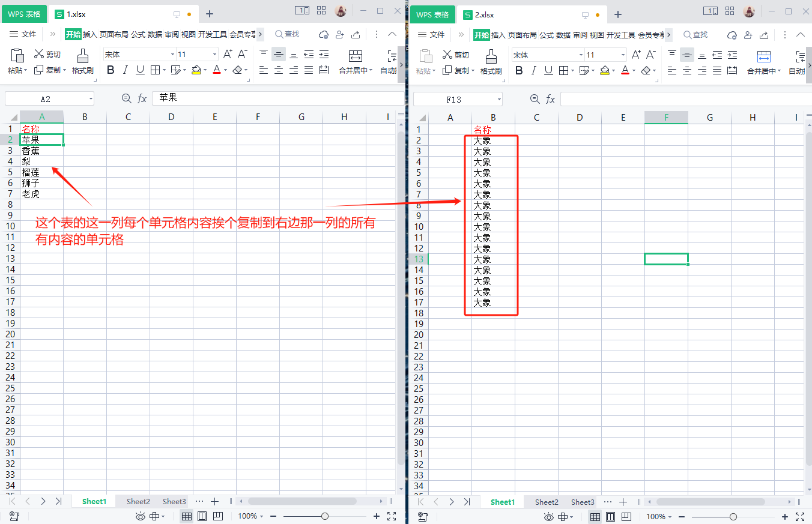Toggle italic formatting in 2.xlsx window
Screen dimensions: 812x524
534,70
